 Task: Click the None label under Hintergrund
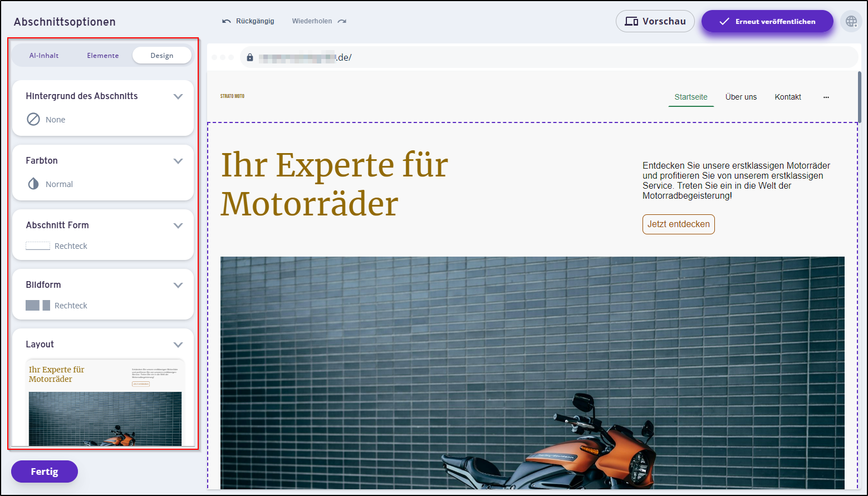[56, 120]
